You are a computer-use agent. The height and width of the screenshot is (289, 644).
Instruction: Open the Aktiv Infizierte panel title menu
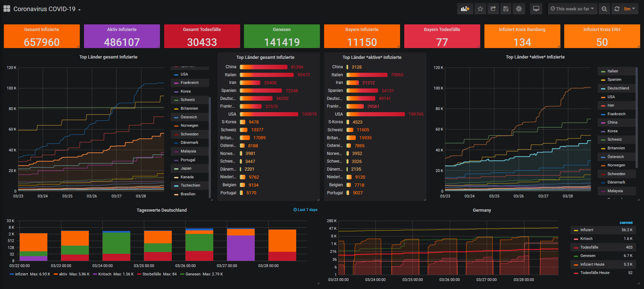(122, 30)
